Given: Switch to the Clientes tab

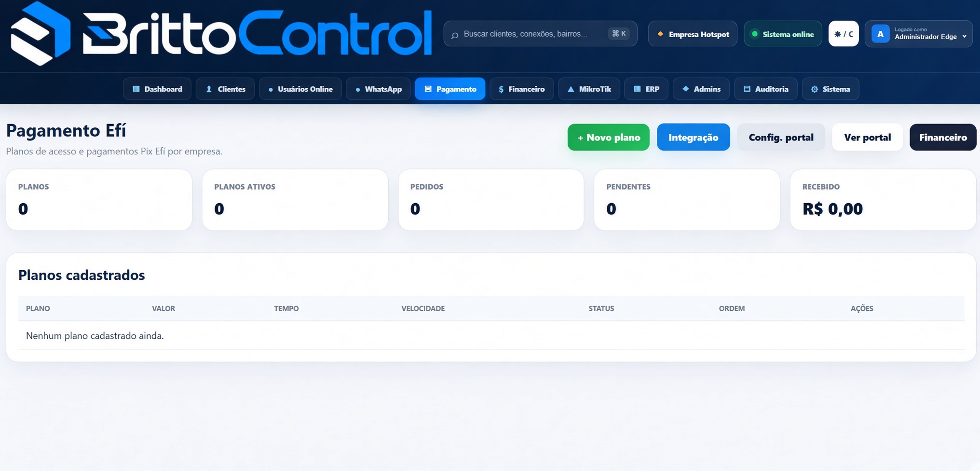Looking at the screenshot, I should (x=225, y=89).
